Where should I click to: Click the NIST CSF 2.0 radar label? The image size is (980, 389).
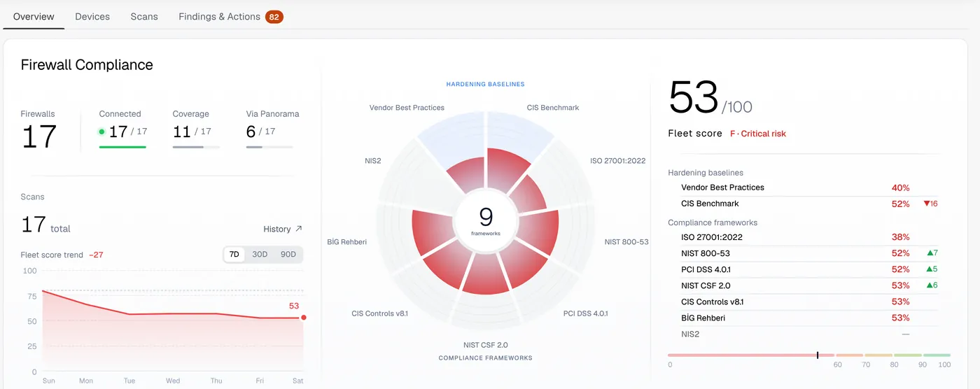[485, 345]
